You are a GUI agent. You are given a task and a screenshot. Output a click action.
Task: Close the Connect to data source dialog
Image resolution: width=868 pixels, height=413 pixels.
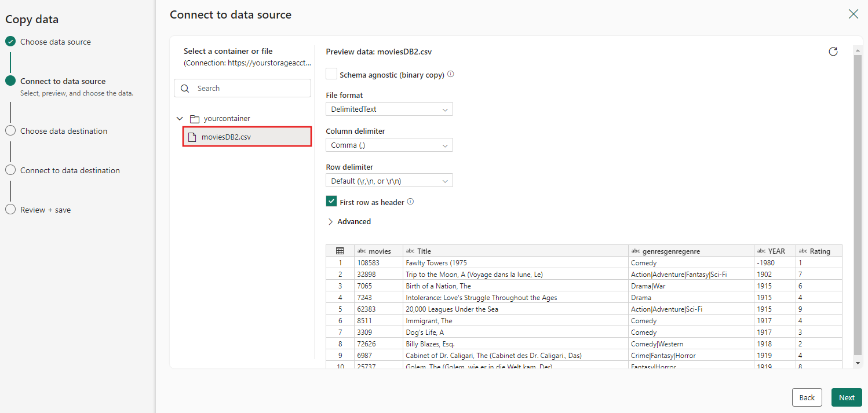[854, 14]
